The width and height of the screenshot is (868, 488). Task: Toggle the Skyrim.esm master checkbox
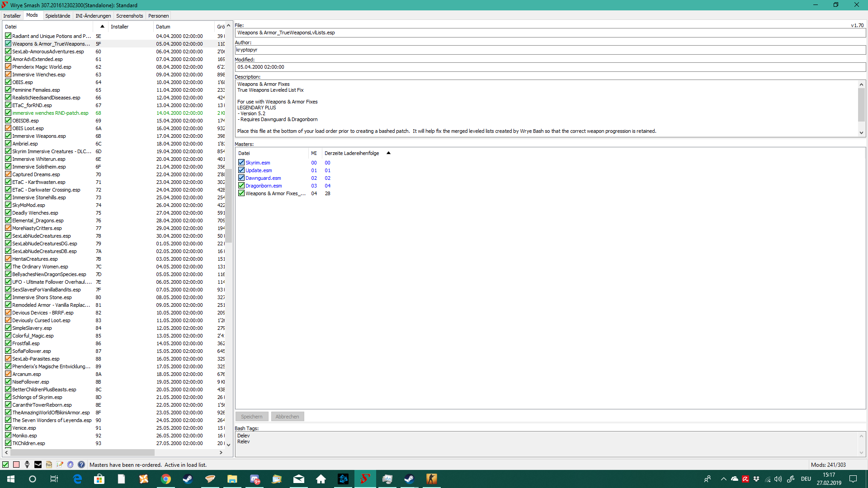(241, 163)
